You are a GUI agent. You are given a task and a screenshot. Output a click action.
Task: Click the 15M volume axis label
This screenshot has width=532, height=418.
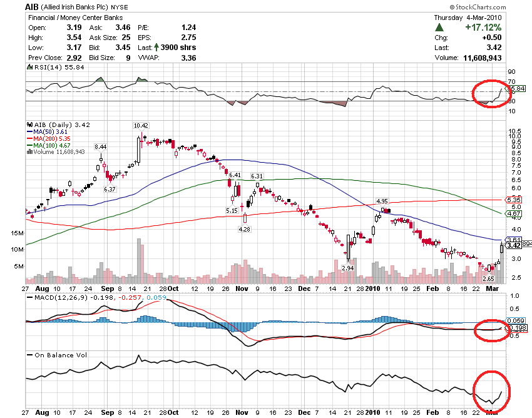[x=17, y=233]
